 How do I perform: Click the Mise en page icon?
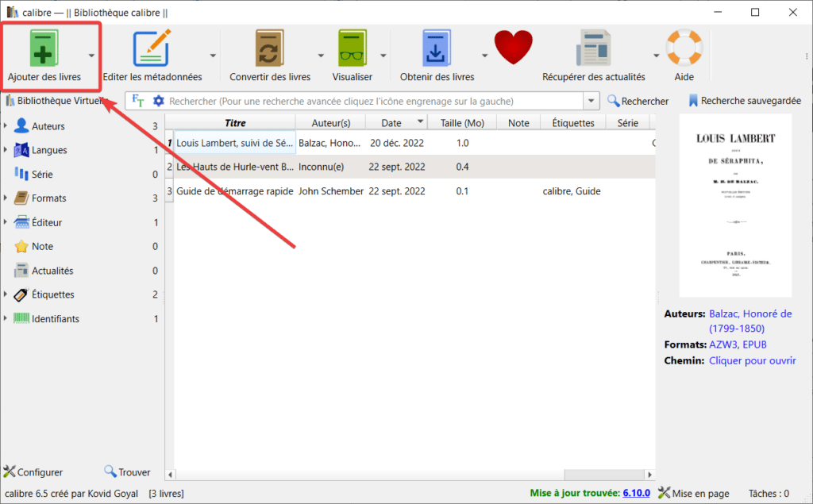665,493
